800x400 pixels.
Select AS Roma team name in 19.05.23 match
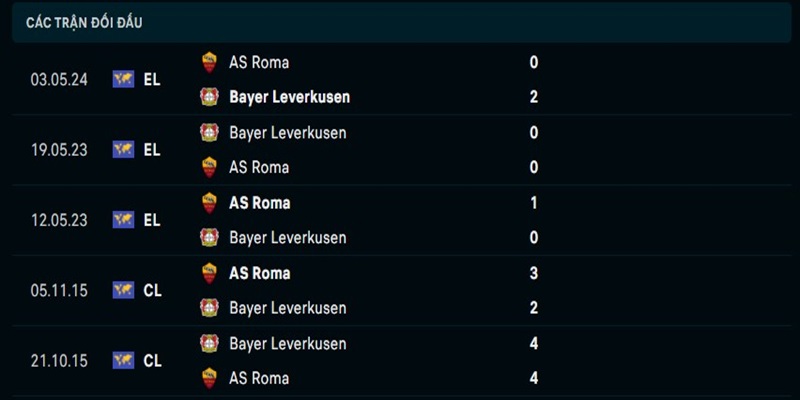click(x=259, y=167)
